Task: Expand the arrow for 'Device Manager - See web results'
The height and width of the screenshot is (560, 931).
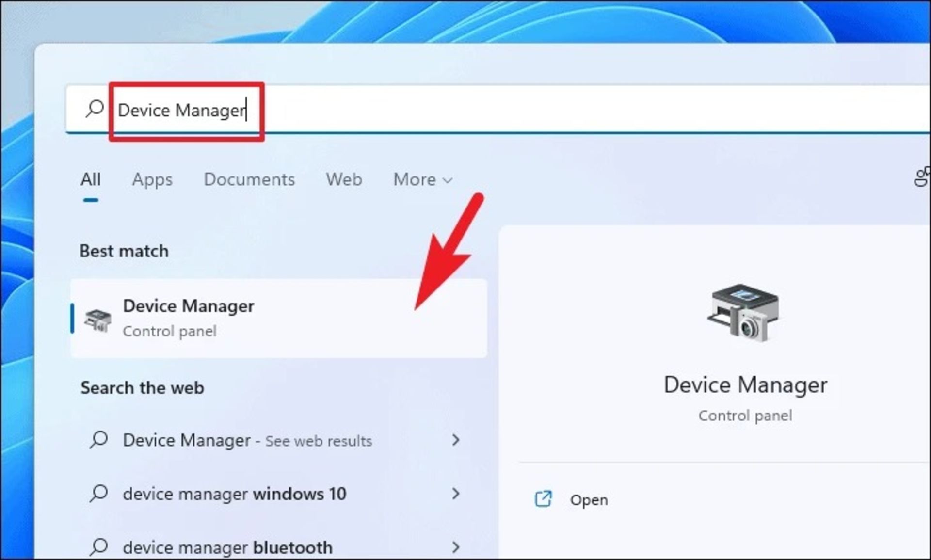Action: point(455,440)
